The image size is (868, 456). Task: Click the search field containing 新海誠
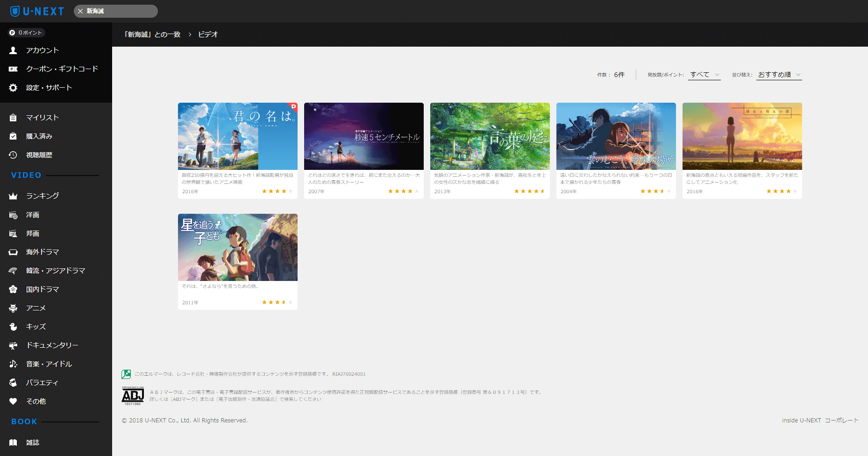[116, 11]
